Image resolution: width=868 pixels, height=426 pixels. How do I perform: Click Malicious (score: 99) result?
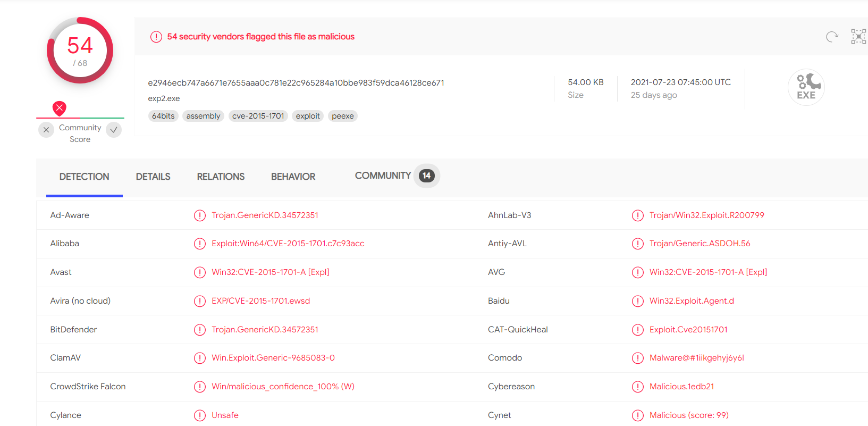pyautogui.click(x=689, y=415)
